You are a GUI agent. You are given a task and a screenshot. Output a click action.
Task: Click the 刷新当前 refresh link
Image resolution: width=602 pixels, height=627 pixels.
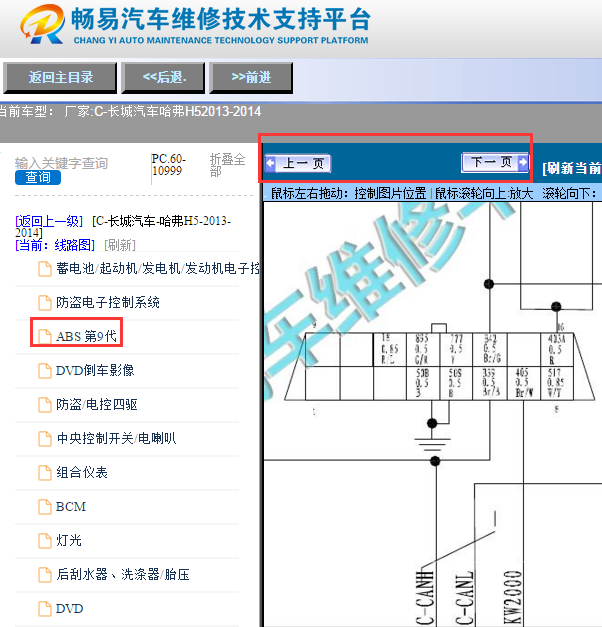572,168
